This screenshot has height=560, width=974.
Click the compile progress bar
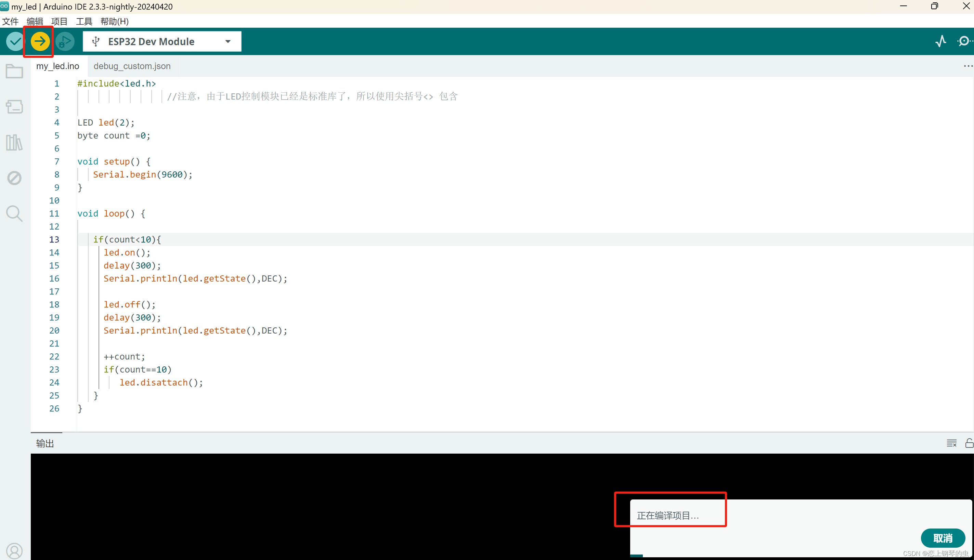click(801, 556)
